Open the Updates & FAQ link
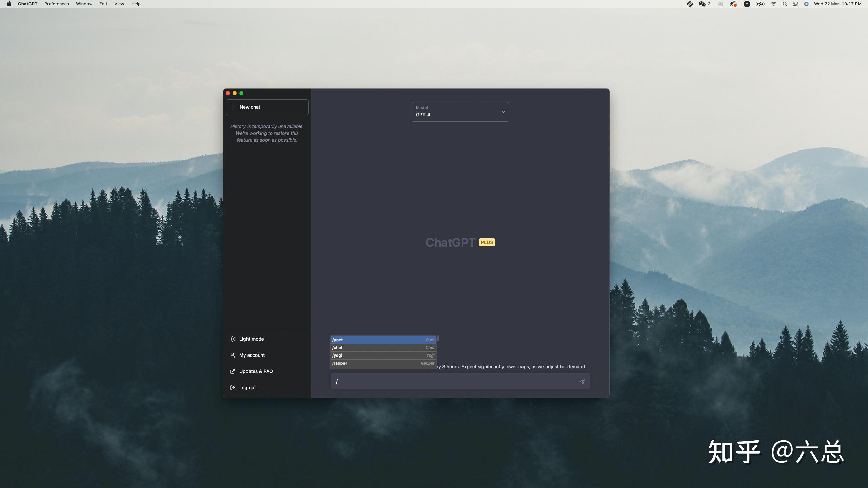 click(256, 371)
